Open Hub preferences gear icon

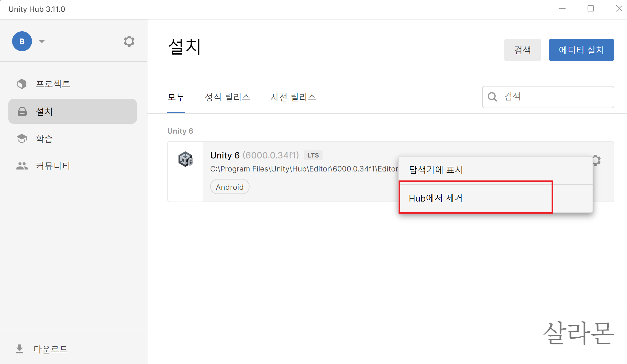click(129, 41)
